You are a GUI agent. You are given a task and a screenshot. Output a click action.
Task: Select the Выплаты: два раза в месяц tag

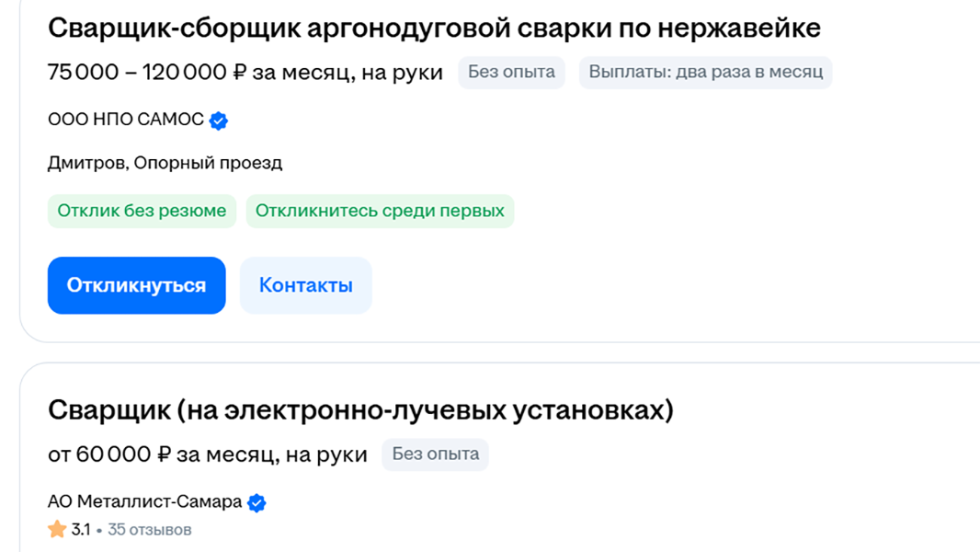pyautogui.click(x=705, y=72)
